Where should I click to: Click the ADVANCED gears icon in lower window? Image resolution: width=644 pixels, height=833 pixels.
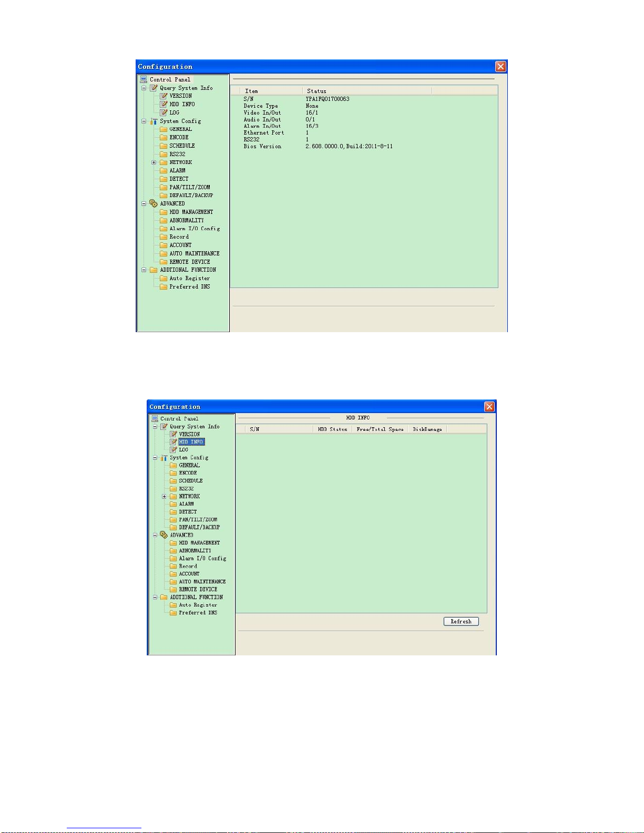pyautogui.click(x=163, y=535)
